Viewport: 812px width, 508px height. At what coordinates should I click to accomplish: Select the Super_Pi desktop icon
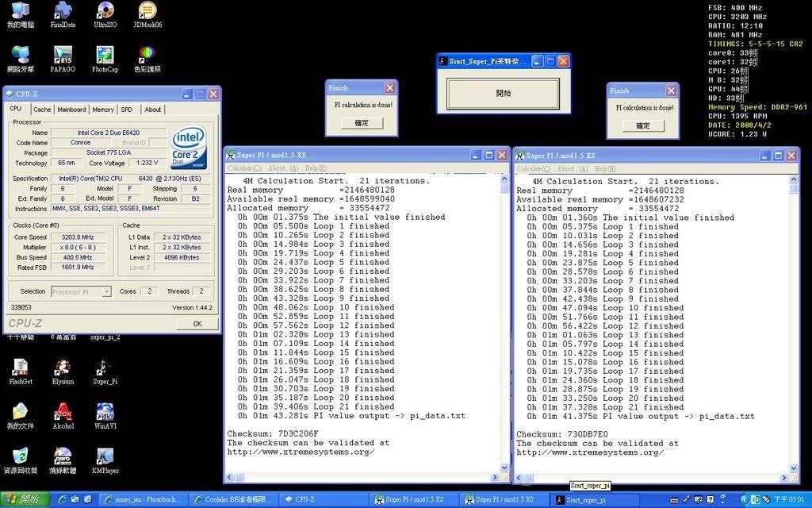pyautogui.click(x=105, y=371)
